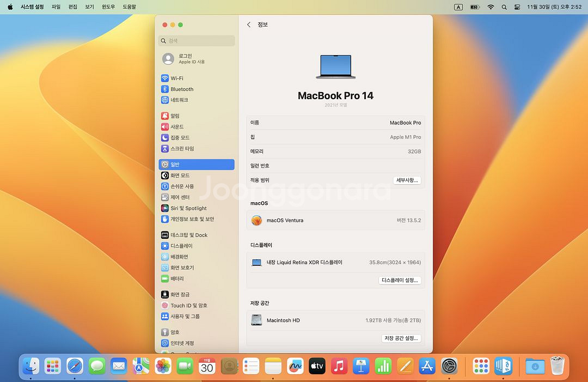The height and width of the screenshot is (382, 588).
Task: Open the 시스템 설정 menu
Action: point(32,7)
